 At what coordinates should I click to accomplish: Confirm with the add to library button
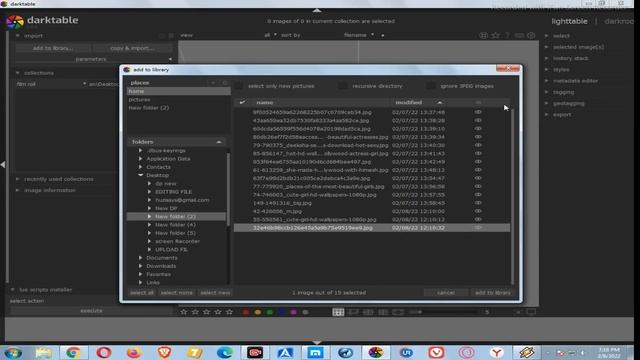(493, 293)
